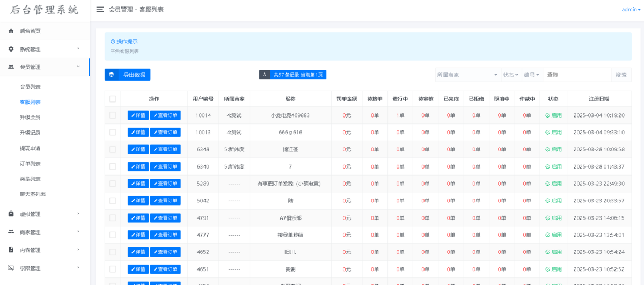Screen dimensions: 644x285
Task: Click the 导出数据 button
Action: (x=127, y=75)
